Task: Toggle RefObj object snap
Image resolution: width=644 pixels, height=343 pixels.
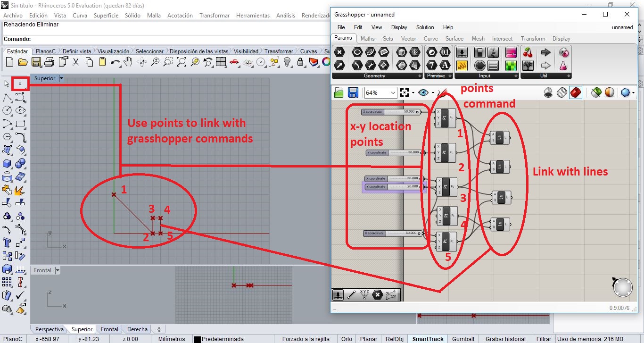Action: 394,339
